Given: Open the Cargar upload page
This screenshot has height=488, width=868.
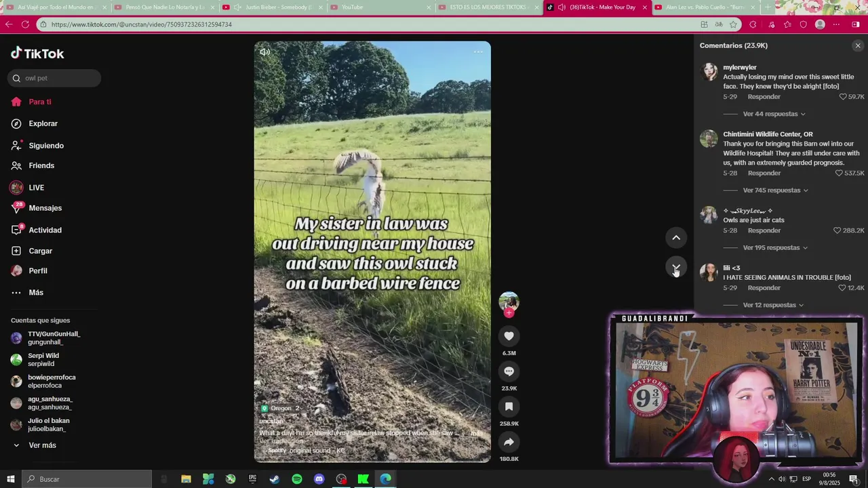Looking at the screenshot, I should (31, 251).
